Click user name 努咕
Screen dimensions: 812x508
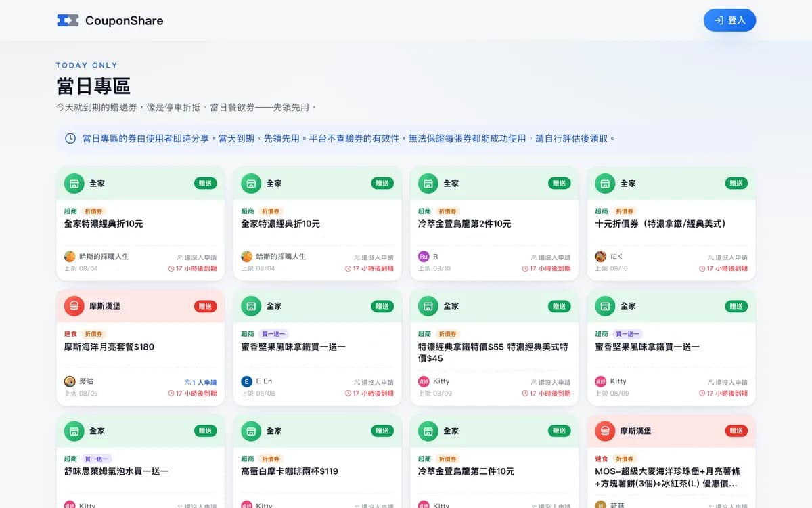86,381
